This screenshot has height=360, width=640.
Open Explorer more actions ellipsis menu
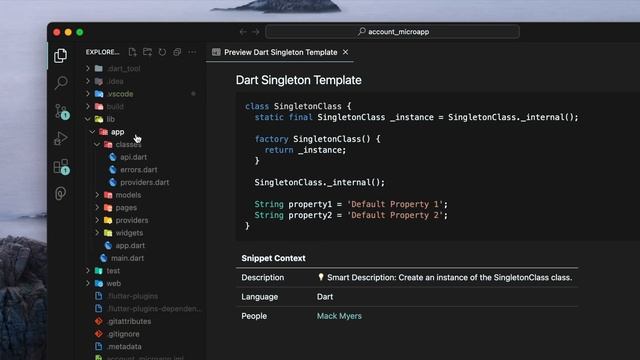point(192,52)
